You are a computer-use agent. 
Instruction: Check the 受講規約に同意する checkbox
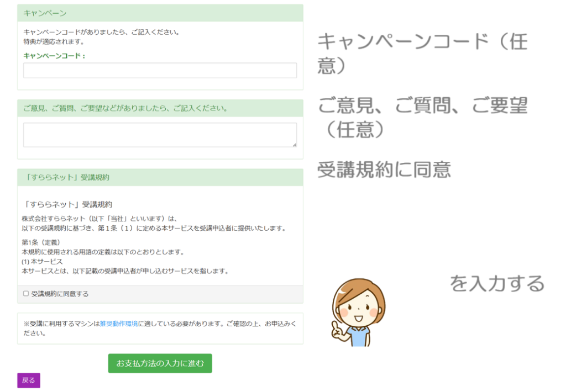(26, 294)
